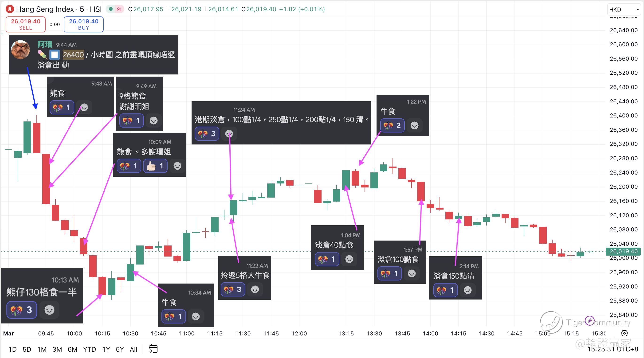This screenshot has height=358, width=644.
Task: Select the 1D time range
Action: [12, 349]
